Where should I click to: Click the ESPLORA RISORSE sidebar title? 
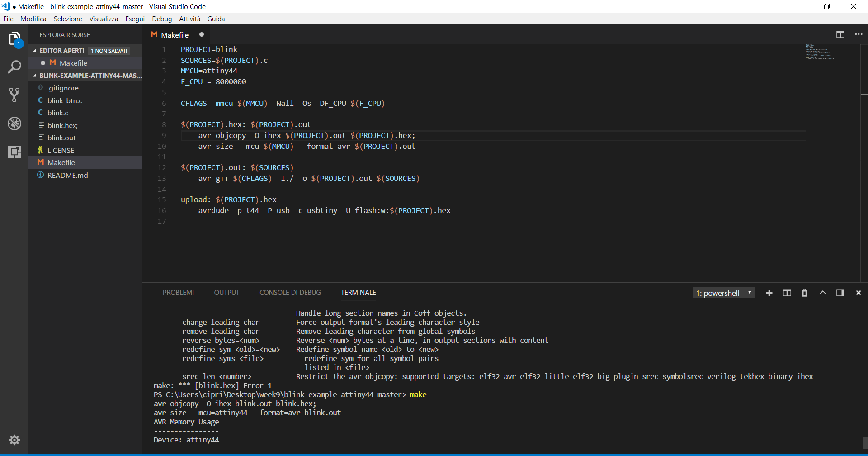[65, 35]
